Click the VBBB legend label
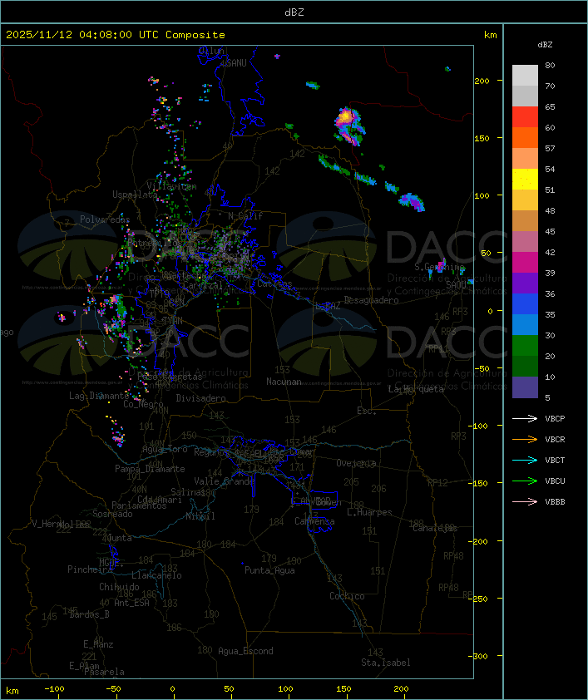The width and height of the screenshot is (588, 700). point(555,502)
